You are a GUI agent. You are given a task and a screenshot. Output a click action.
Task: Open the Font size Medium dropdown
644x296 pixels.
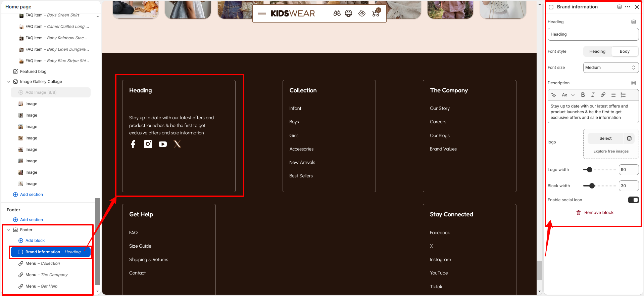coord(611,68)
